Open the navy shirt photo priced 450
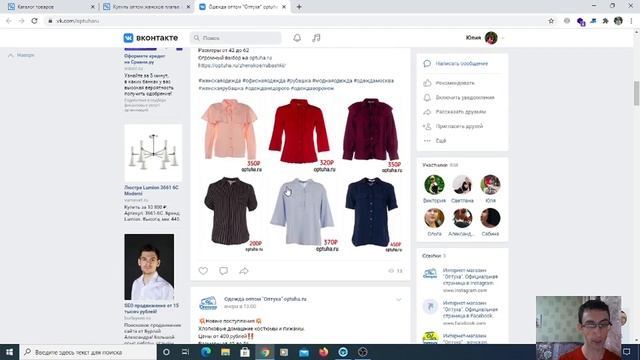This screenshot has width=640, height=360. pyautogui.click(x=373, y=213)
